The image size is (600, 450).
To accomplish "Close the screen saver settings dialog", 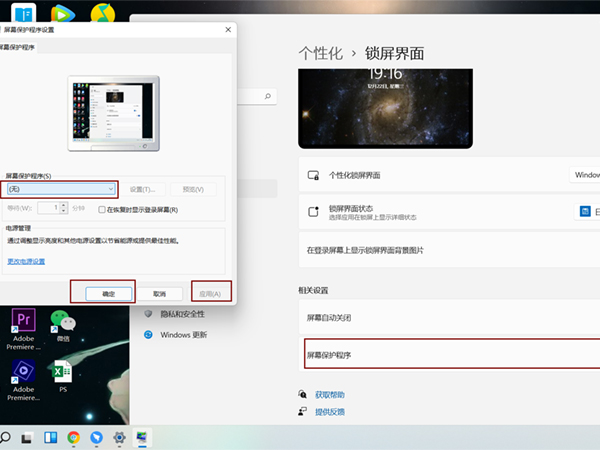I will [x=228, y=30].
